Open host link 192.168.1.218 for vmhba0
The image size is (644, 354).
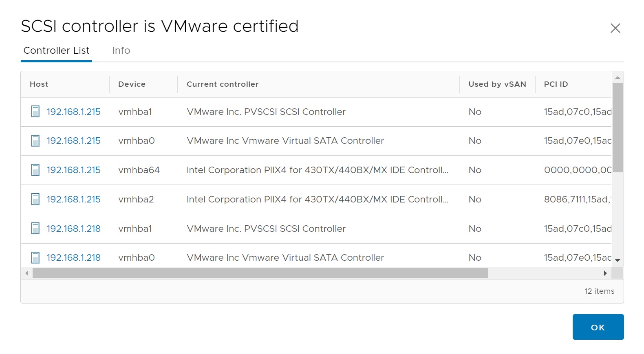[73, 257]
